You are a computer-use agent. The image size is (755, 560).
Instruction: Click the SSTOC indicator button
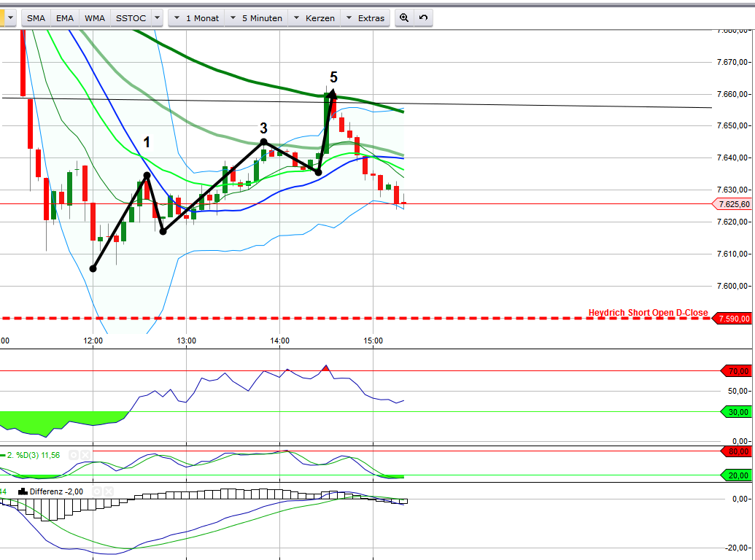coord(130,17)
